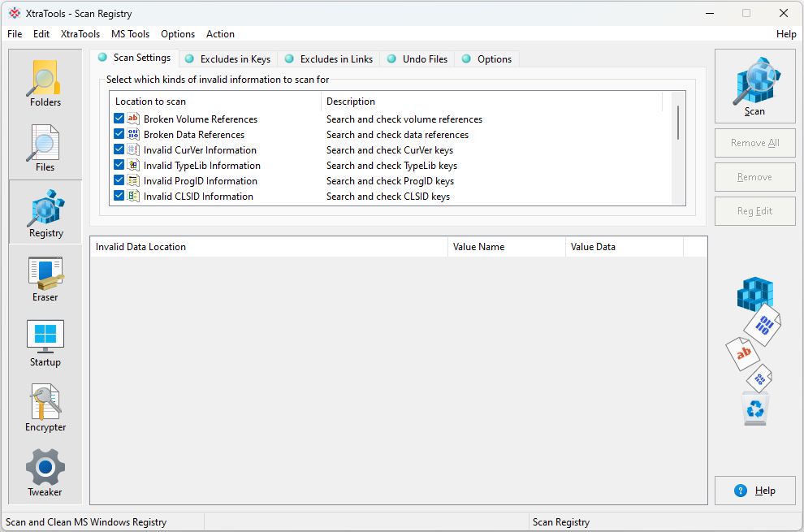Screen dimensions: 804x532
Task: Uncheck Broken Volume References checkbox
Action: pos(119,119)
